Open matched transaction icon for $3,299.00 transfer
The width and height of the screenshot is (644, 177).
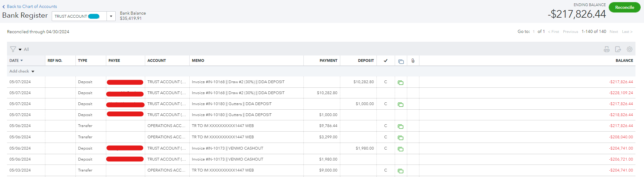(x=401, y=138)
